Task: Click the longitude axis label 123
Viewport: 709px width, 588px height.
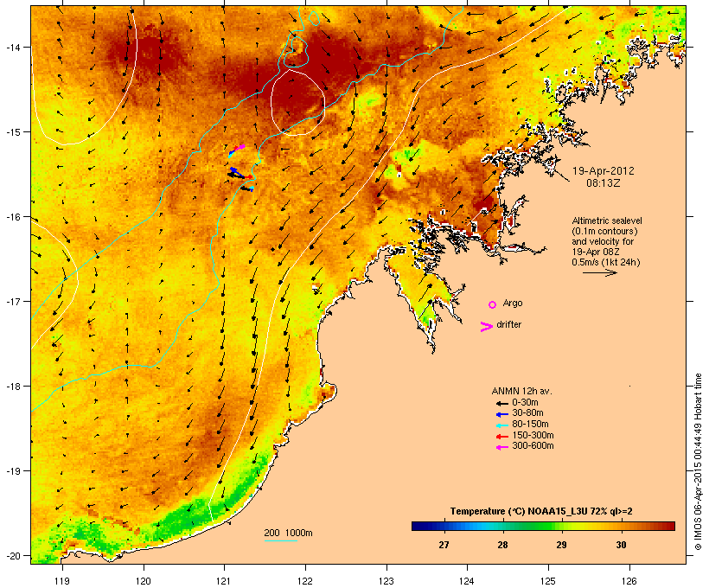Action: pyautogui.click(x=386, y=581)
